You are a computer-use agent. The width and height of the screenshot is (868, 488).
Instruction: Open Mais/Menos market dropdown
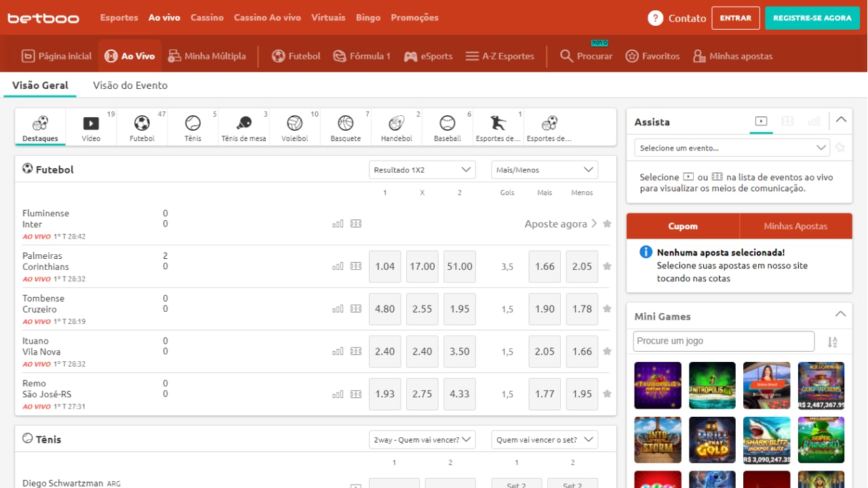(x=545, y=170)
